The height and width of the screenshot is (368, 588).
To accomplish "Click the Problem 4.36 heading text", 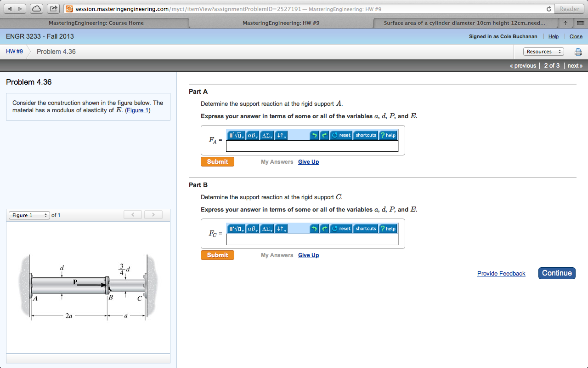I will point(28,82).
